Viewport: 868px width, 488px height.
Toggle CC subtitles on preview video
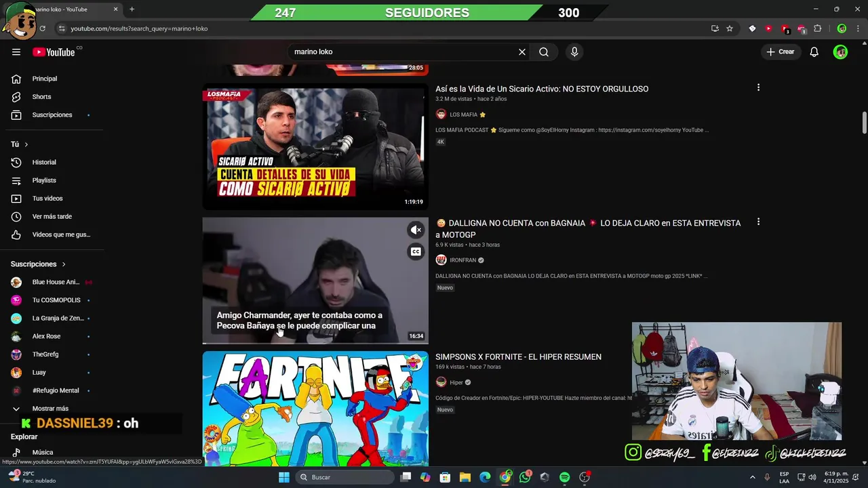(x=416, y=251)
